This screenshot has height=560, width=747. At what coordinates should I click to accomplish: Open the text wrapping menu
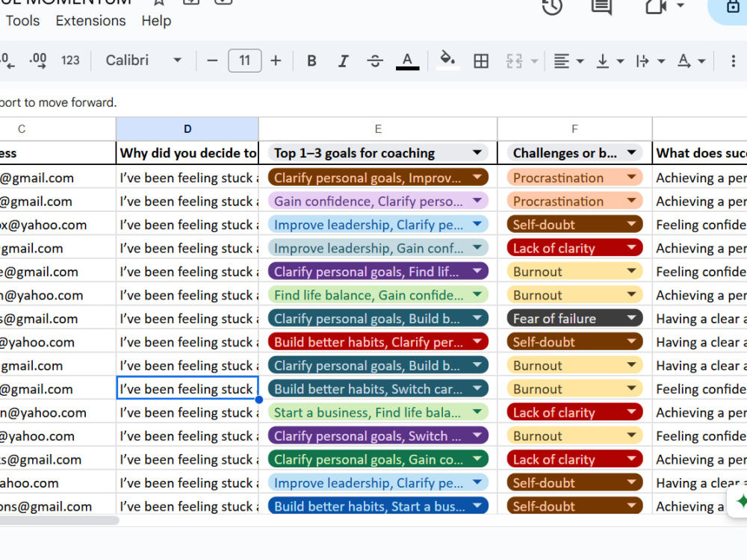tap(651, 61)
